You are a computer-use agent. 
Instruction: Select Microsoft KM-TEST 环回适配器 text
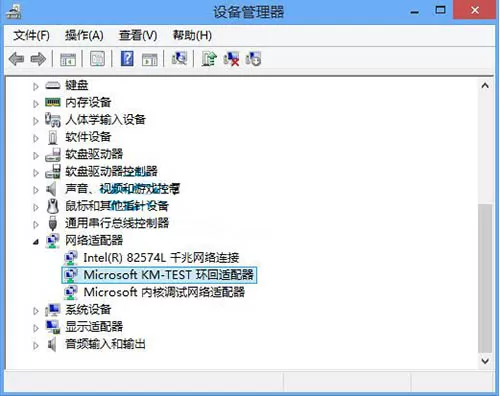(x=169, y=275)
